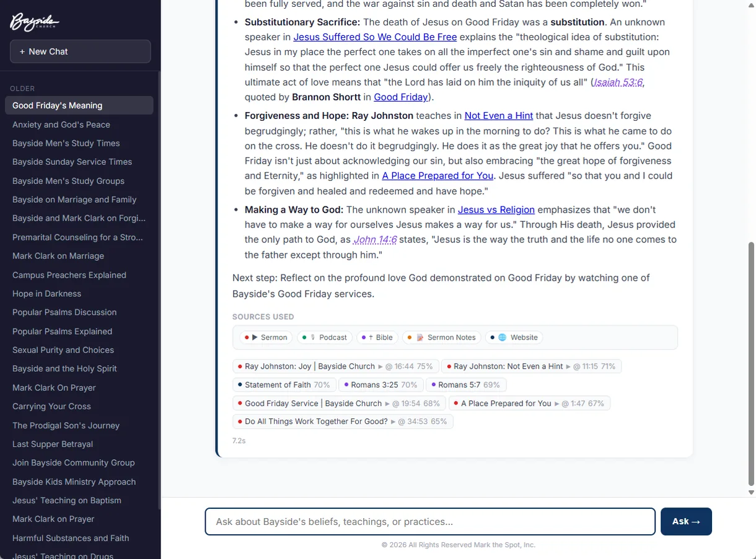Open Ray Johnston: Not Even a Hint source chip

(x=531, y=366)
